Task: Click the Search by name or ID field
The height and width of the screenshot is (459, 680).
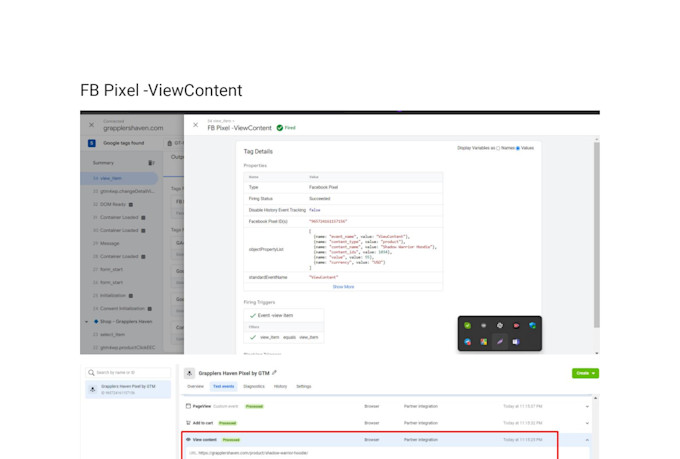Action: point(128,373)
